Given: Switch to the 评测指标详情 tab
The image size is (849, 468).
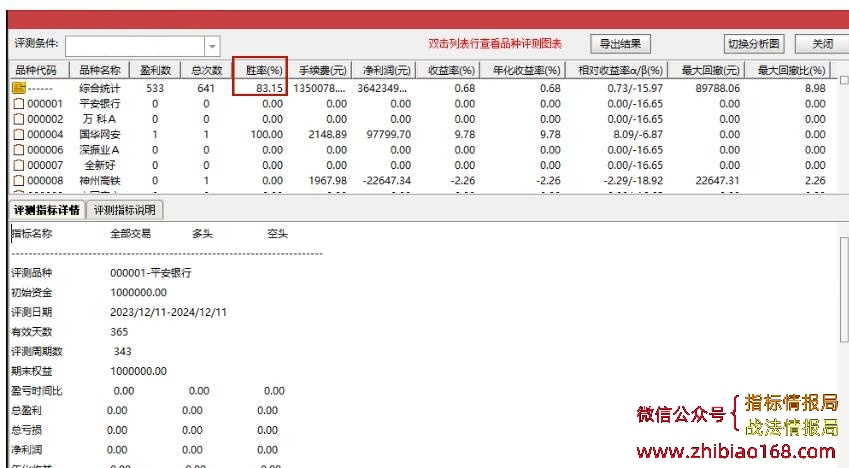Looking at the screenshot, I should click(x=47, y=210).
